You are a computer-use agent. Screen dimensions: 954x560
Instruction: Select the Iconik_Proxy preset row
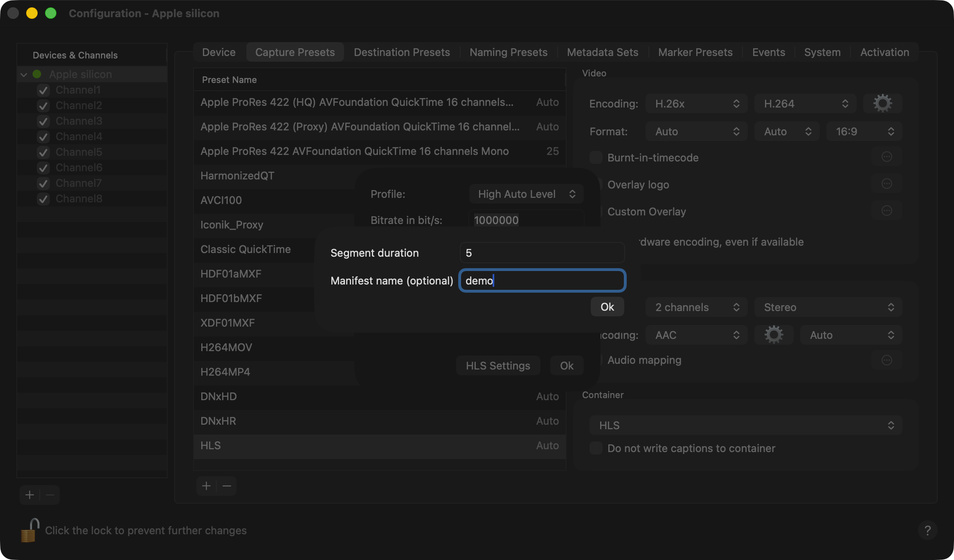tap(274, 225)
